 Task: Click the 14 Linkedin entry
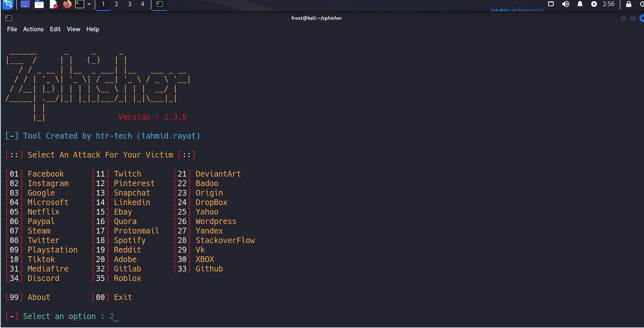coord(121,202)
